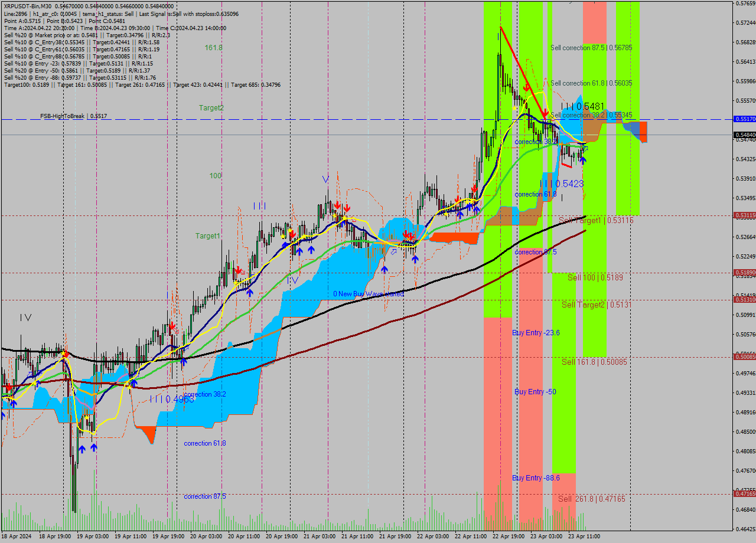The image size is (756, 543).
Task: Click the Sell %20 @ Market price line
Action: point(87,35)
